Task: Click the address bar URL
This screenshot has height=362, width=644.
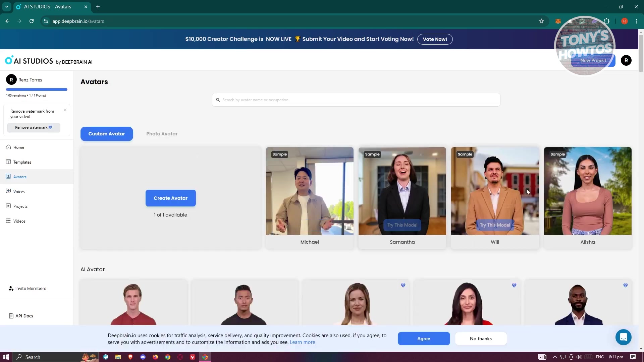Action: coord(78,21)
